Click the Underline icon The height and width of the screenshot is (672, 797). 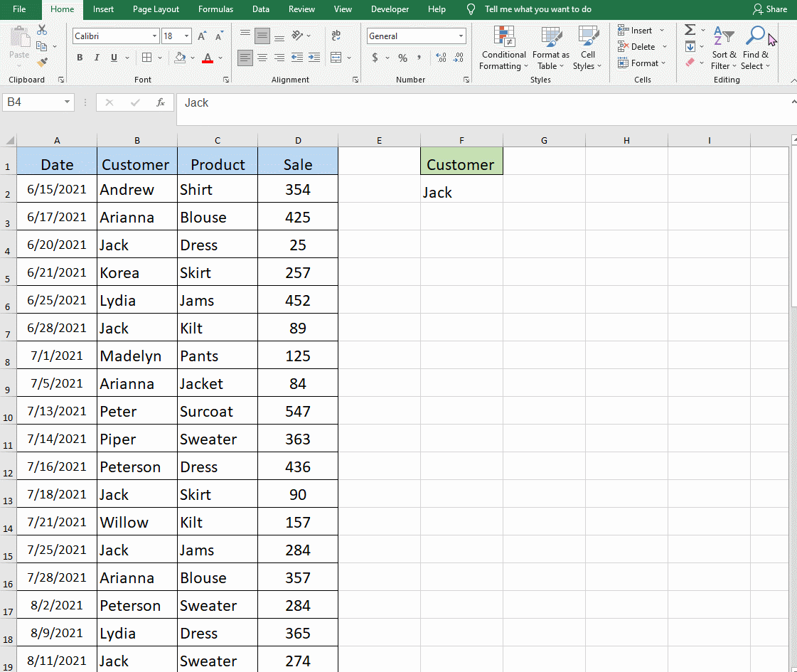pos(112,58)
